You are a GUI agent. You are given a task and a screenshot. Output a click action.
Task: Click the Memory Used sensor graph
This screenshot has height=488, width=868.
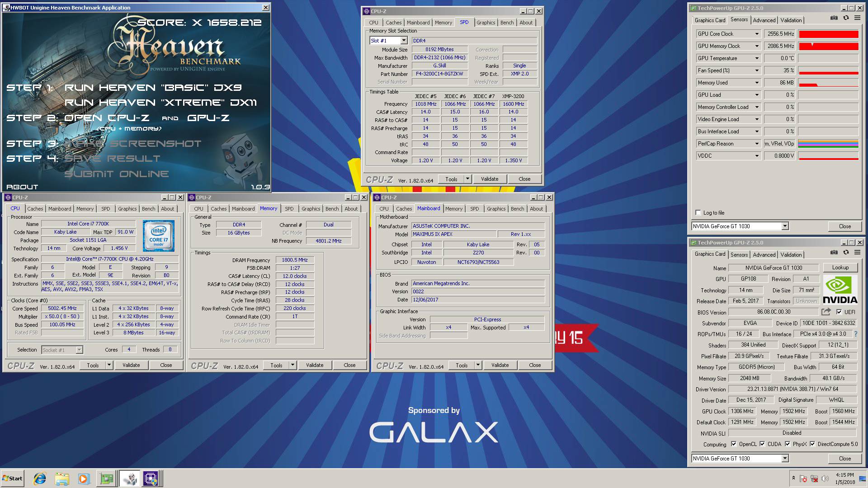(x=828, y=83)
